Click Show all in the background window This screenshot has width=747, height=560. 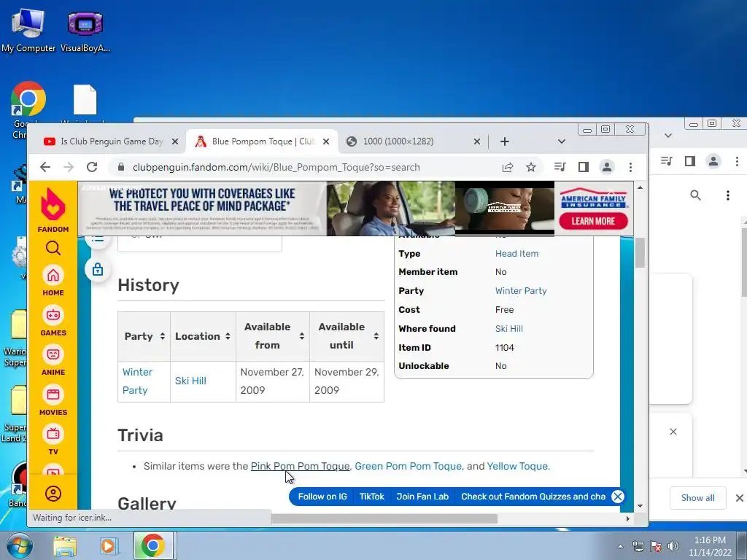697,498
